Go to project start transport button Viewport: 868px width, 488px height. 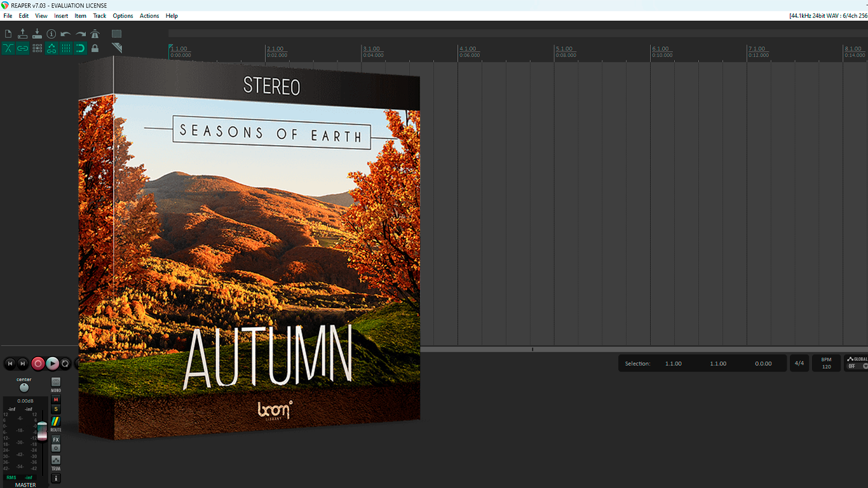click(10, 363)
